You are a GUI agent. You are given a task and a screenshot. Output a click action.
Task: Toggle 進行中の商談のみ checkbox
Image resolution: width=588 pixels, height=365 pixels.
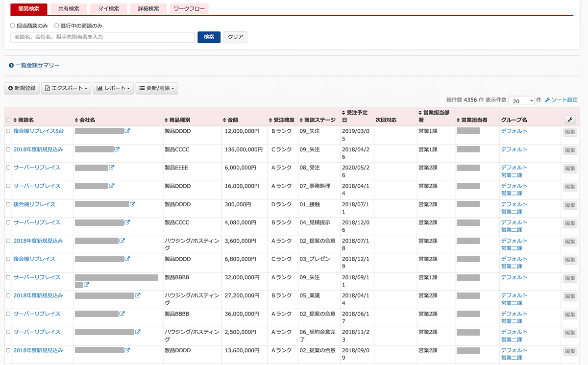point(57,25)
